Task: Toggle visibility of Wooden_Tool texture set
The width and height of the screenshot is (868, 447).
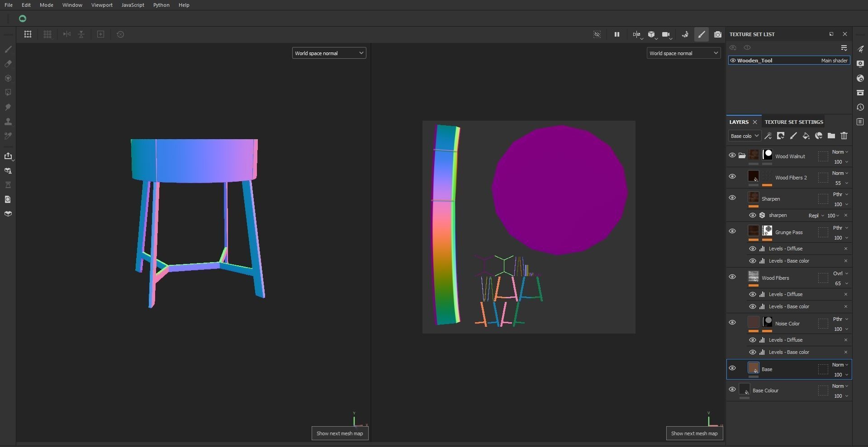Action: point(733,61)
